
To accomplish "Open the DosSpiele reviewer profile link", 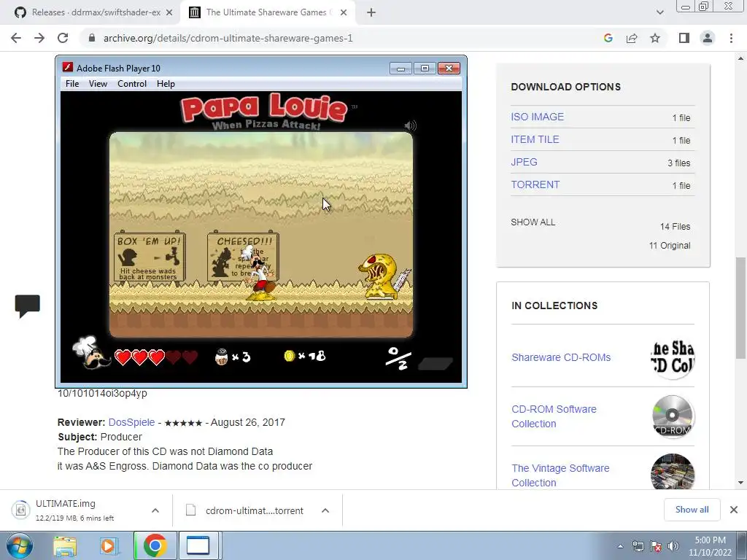I will 131,422.
